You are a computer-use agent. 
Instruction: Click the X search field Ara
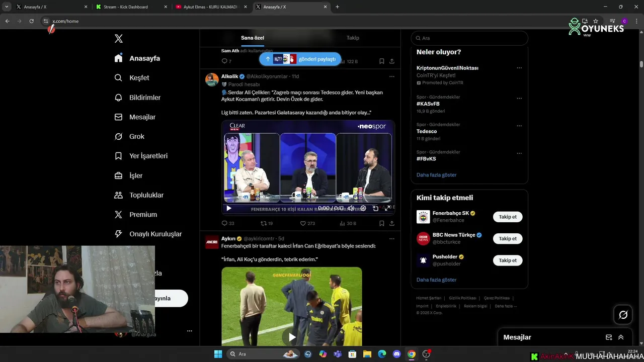click(x=469, y=38)
